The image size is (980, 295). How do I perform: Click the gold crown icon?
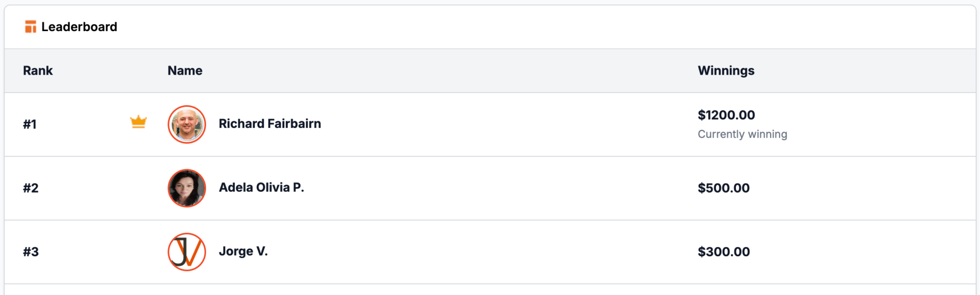[138, 122]
